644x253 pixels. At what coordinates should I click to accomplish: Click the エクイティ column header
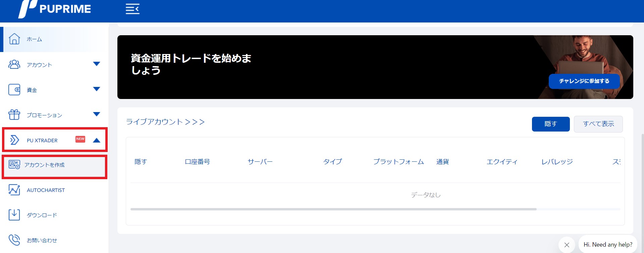click(502, 161)
